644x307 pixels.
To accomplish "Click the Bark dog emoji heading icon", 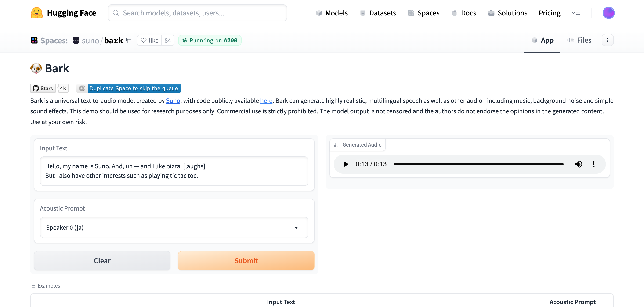I will [36, 68].
